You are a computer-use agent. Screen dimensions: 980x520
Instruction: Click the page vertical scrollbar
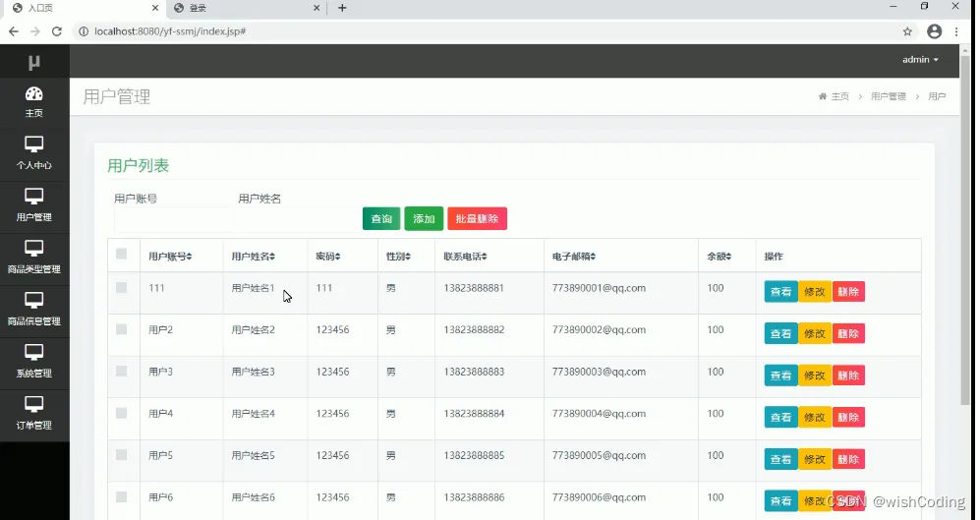965,225
